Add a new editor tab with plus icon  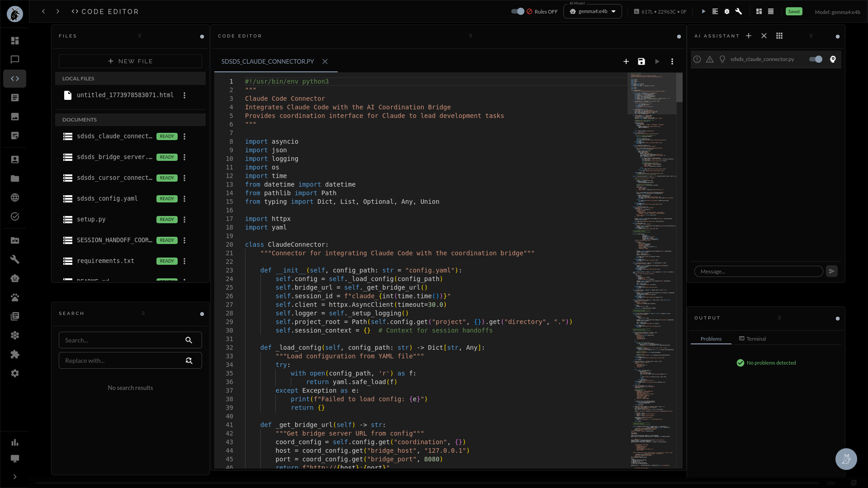pos(626,61)
